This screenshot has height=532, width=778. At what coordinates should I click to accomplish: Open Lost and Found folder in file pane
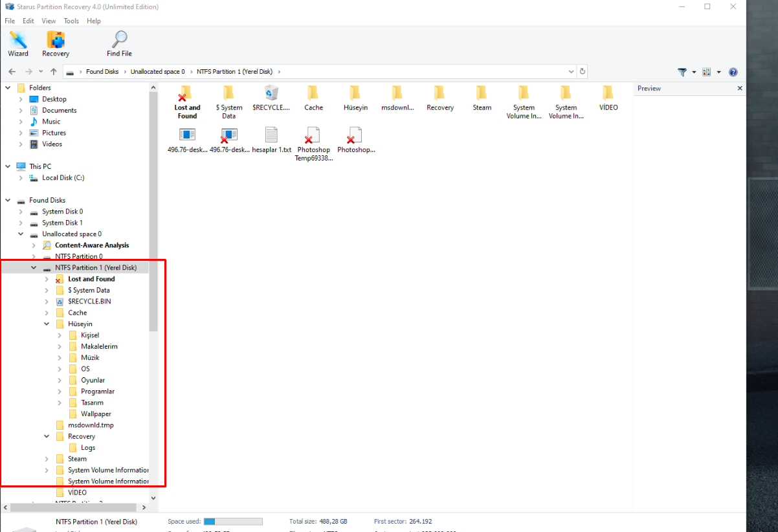187,102
